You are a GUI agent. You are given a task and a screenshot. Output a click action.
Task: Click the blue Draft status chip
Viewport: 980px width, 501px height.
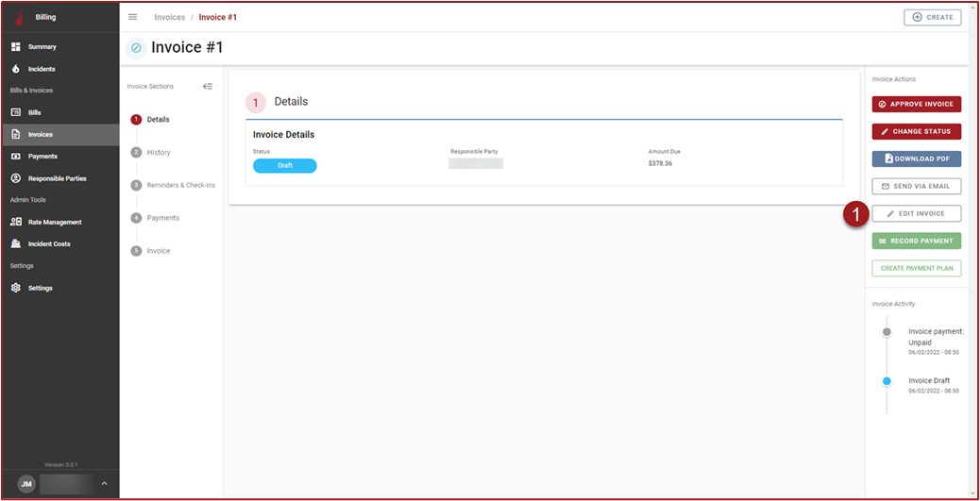[x=284, y=165]
